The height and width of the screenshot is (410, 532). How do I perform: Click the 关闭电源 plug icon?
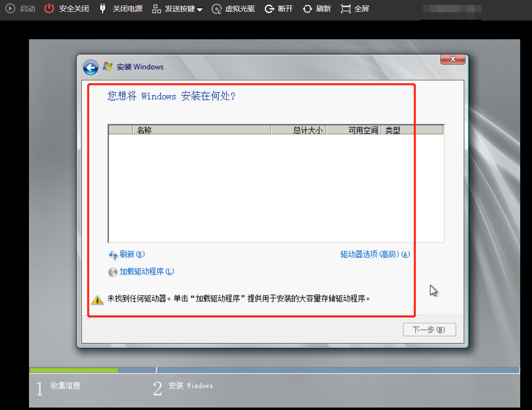pos(103,8)
